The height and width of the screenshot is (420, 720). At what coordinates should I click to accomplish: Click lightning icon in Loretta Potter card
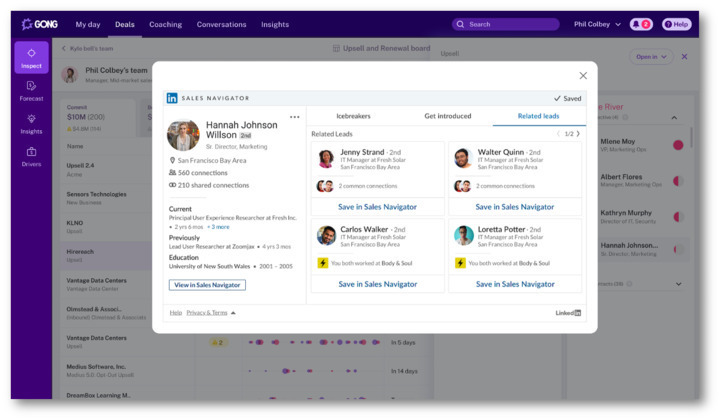[x=460, y=263]
